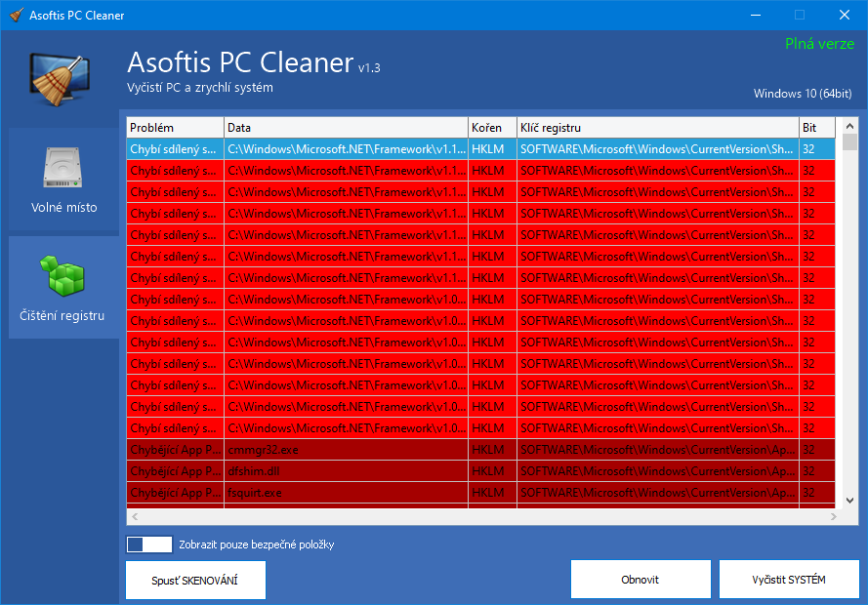Minimize the Asoftis PC Cleaner window
This screenshot has width=868, height=605.
755,15
